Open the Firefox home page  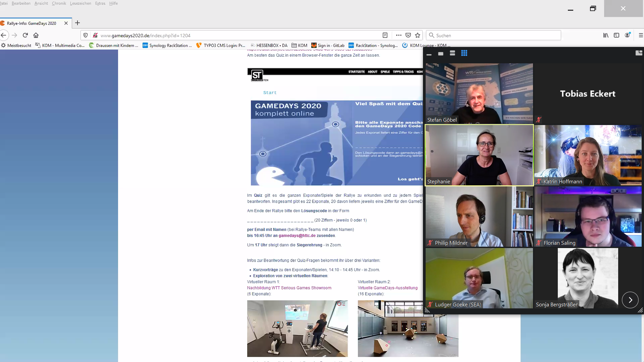tap(36, 35)
